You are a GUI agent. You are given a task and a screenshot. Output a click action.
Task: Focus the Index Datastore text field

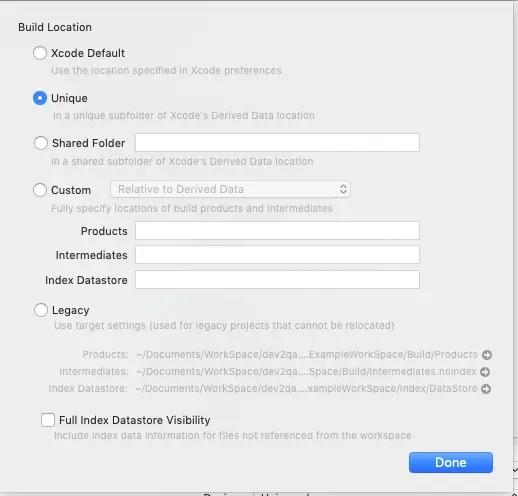[x=277, y=279]
